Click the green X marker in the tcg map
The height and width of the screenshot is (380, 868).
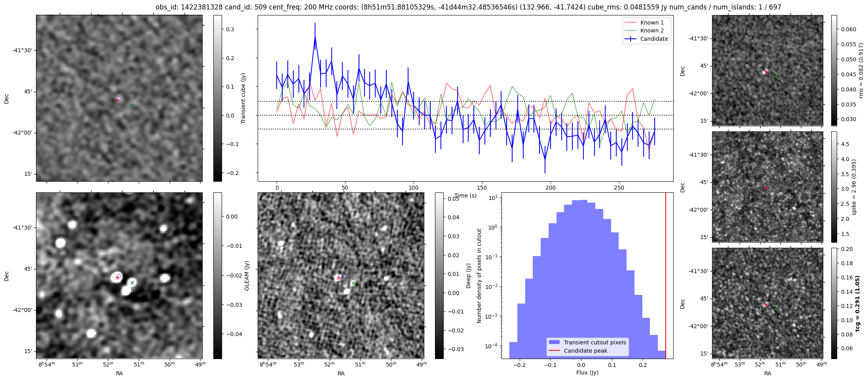[776, 308]
